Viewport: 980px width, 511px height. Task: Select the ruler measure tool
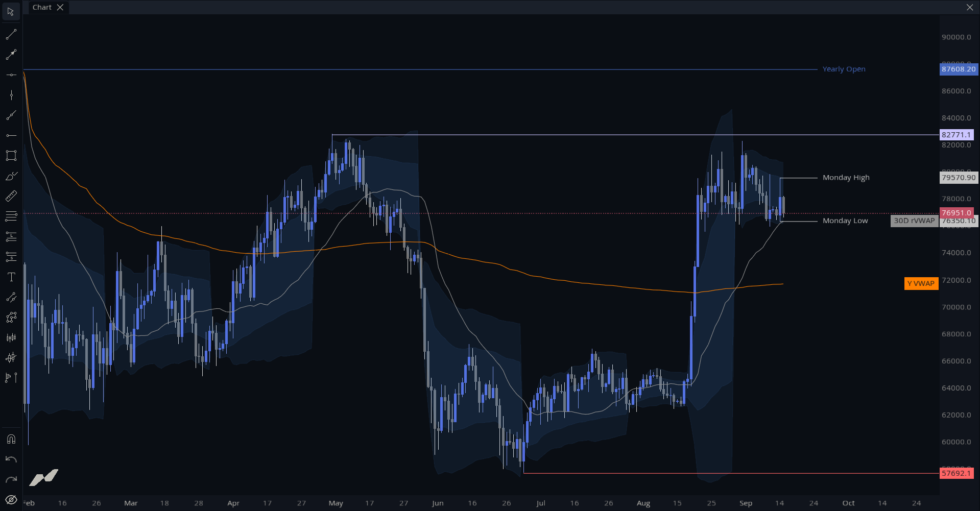tap(11, 196)
